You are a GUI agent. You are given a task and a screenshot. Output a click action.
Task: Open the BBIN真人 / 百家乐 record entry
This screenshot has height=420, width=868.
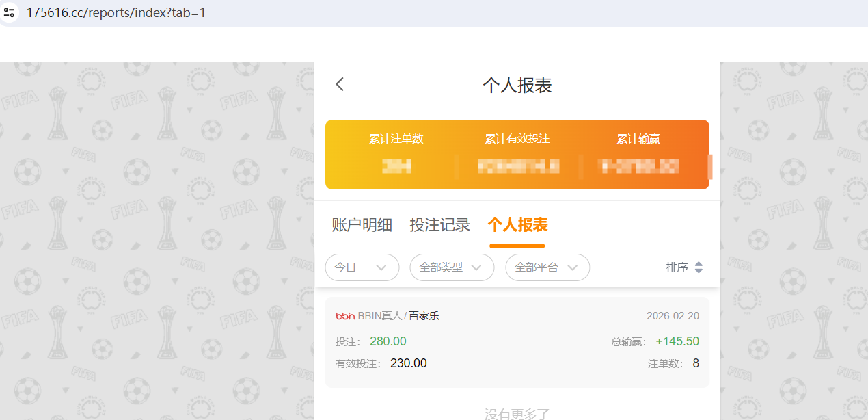517,339
